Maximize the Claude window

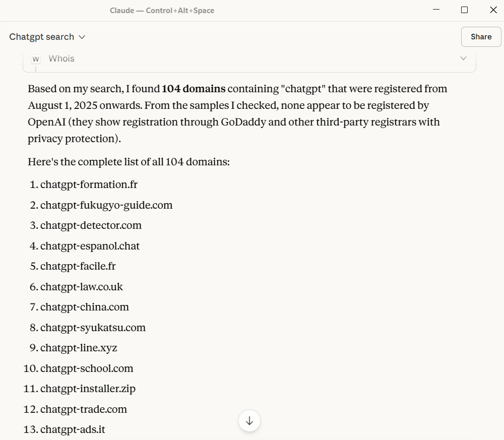[x=464, y=10]
